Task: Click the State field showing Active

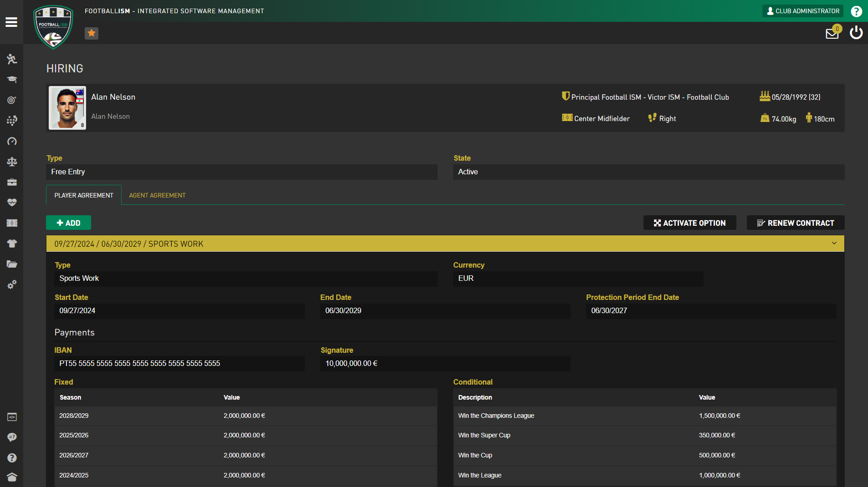Action: [x=648, y=172]
